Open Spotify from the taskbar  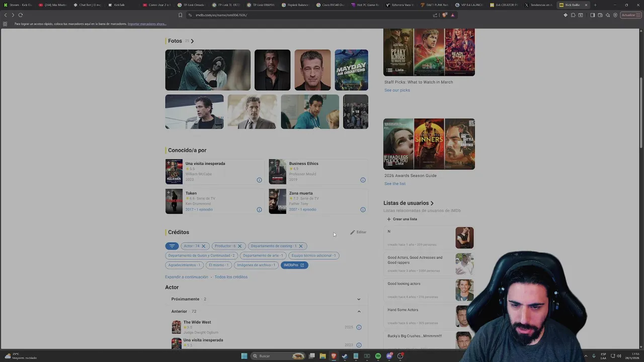[x=378, y=356]
